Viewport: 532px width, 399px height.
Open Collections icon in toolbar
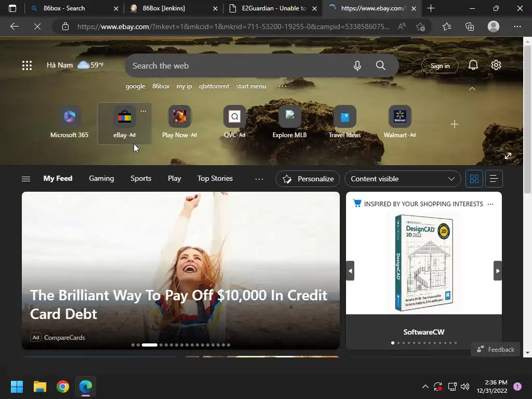click(x=470, y=26)
